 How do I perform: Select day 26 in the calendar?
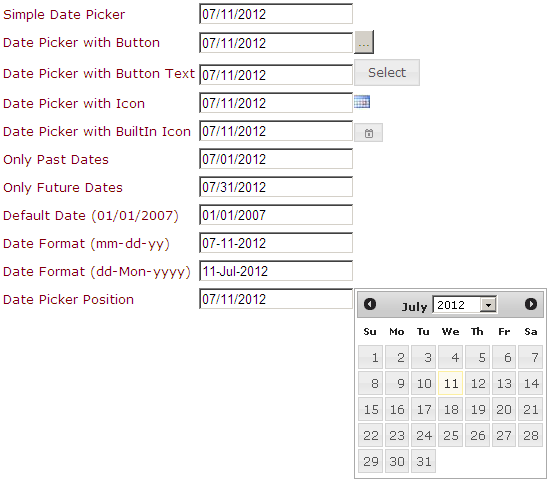click(x=477, y=435)
